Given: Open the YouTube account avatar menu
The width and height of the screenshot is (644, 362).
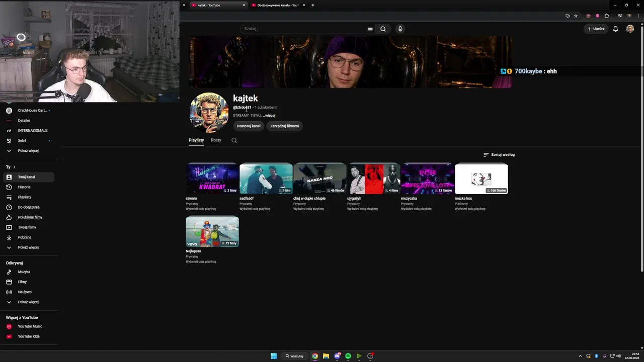Looking at the screenshot, I should pos(630,29).
